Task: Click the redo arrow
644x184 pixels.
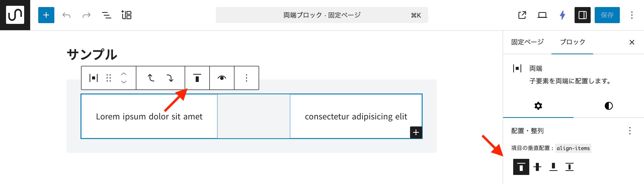Action: [x=86, y=15]
